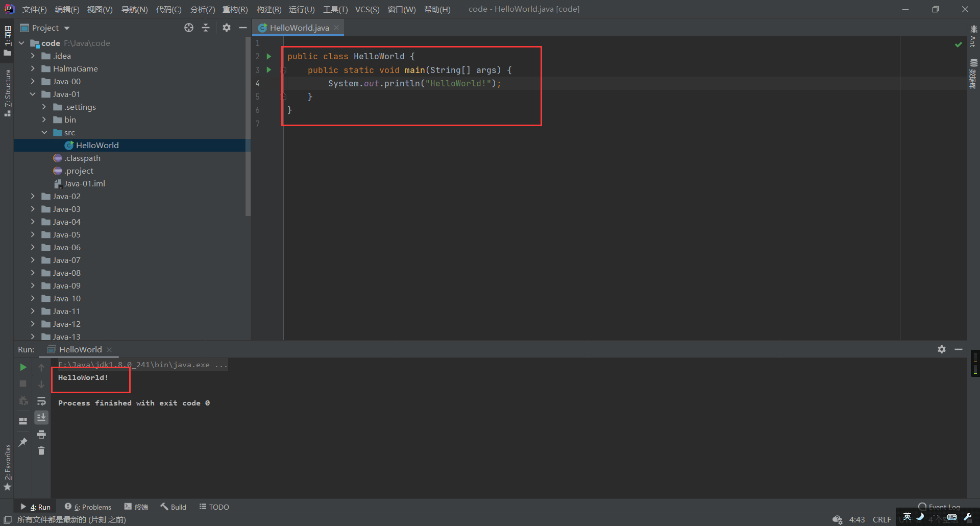Click the Project tree vertical scrollbar
This screenshot has width=980, height=526.
point(248,127)
